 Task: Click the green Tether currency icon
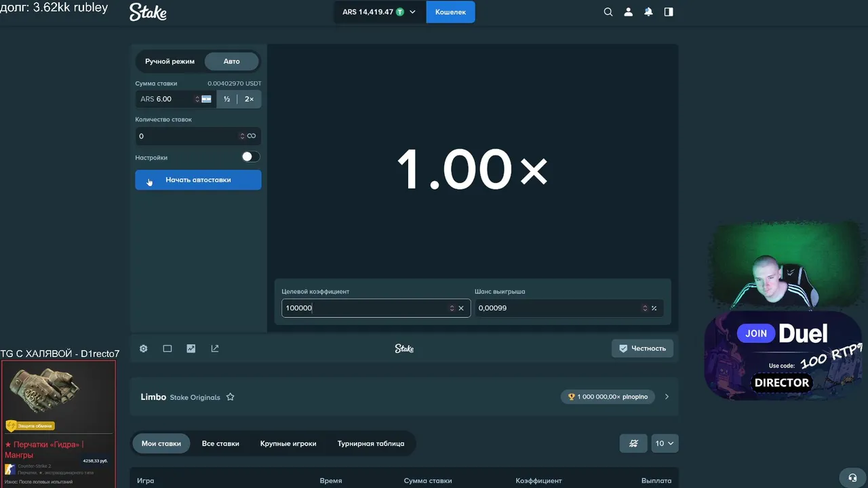point(400,12)
